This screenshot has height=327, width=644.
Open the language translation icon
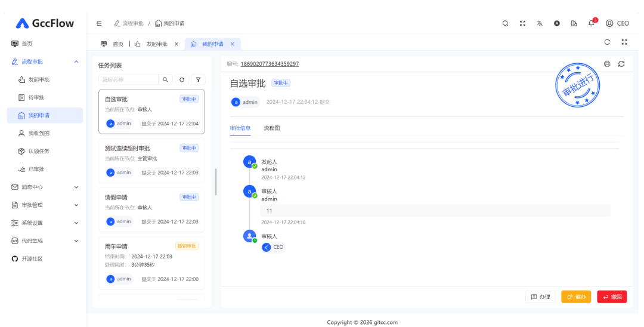[540, 23]
